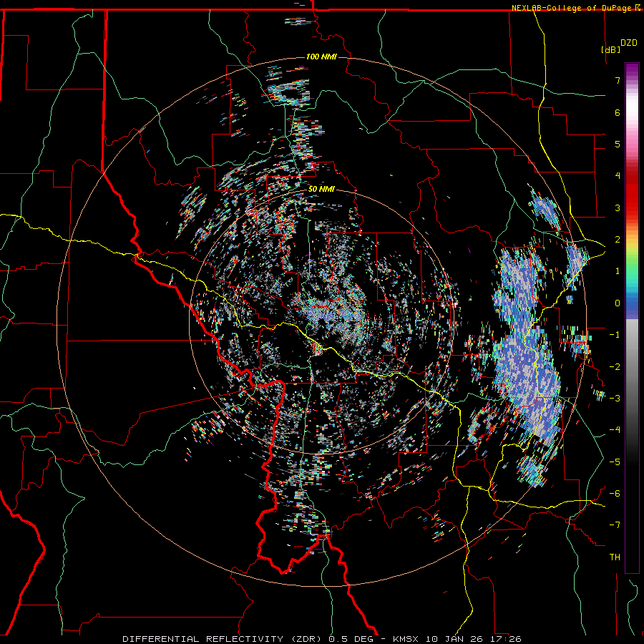Click the 1 value on color scale
Image resolution: width=644 pixels, height=644 pixels.
[x=618, y=271]
